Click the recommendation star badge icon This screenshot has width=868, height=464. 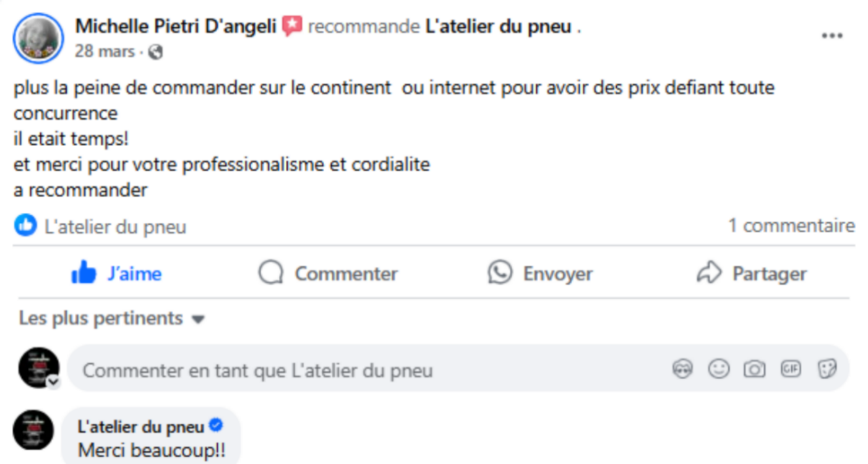[x=292, y=27]
